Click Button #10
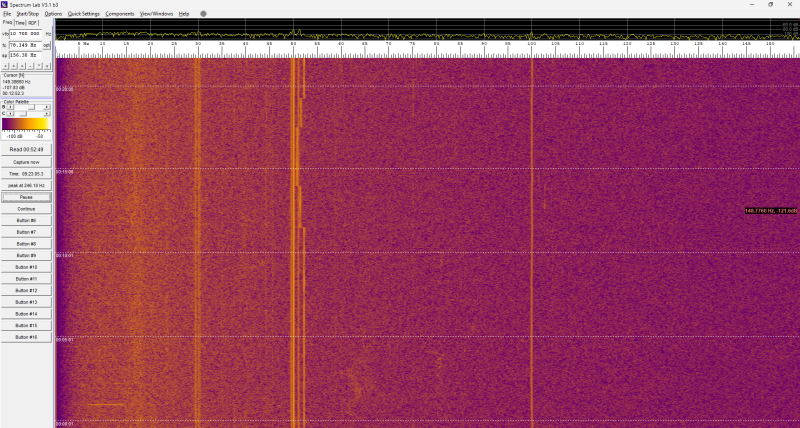800x428 pixels. click(x=26, y=267)
